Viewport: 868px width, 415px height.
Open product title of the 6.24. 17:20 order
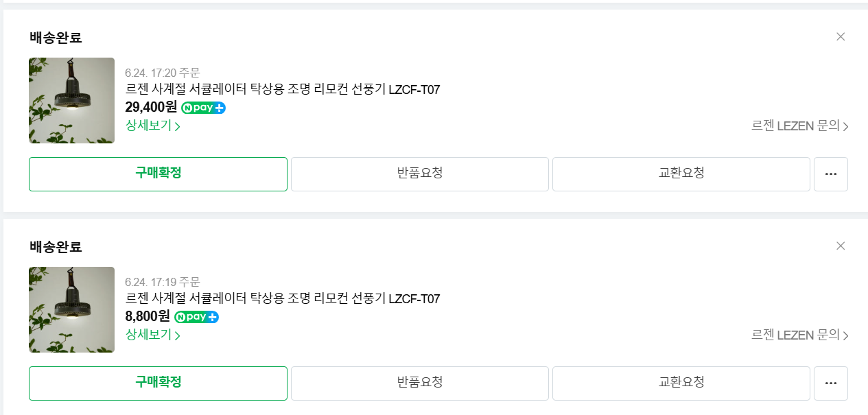283,89
